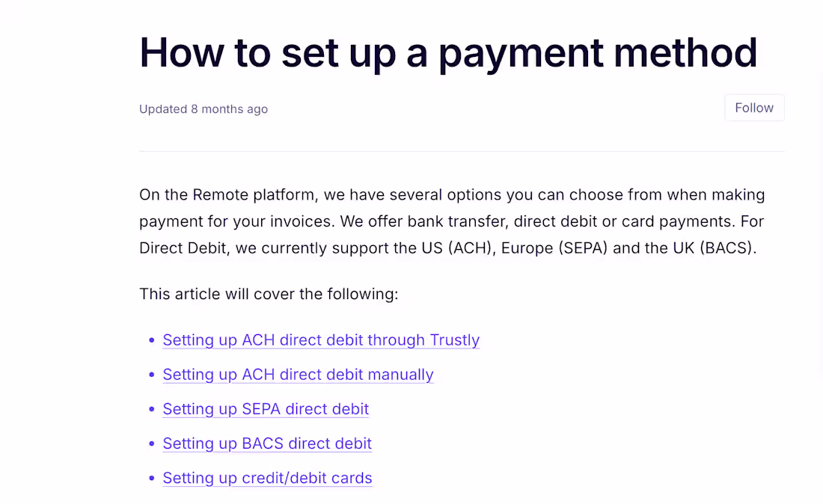This screenshot has height=504, width=823.
Task: Click the Updated 8 months ago timestamp
Action: (204, 109)
